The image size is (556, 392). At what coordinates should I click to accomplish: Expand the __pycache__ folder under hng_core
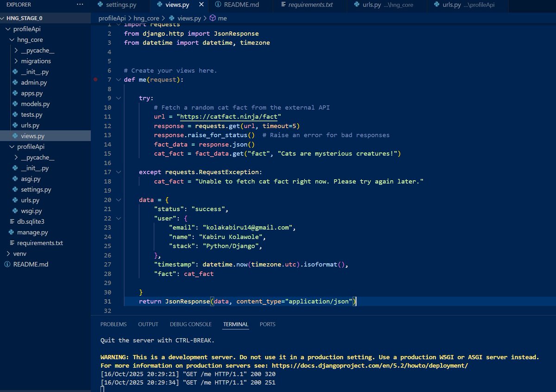point(17,51)
